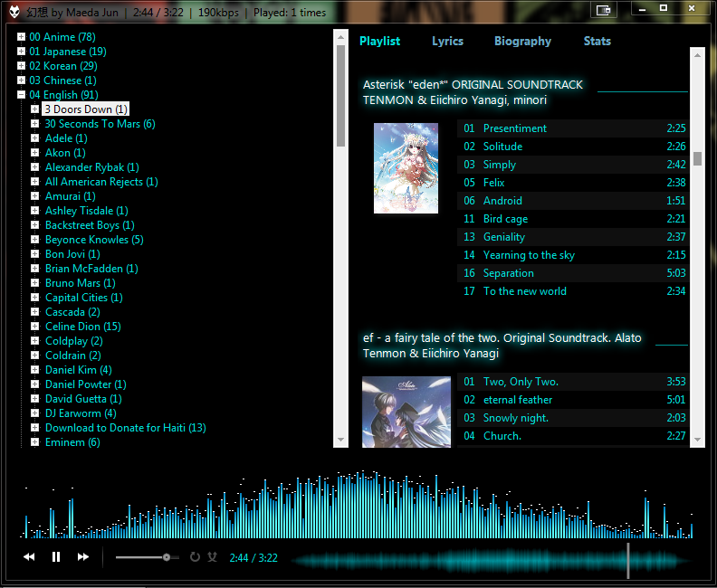The image size is (717, 588).
Task: Pause the current song
Action: click(x=56, y=556)
